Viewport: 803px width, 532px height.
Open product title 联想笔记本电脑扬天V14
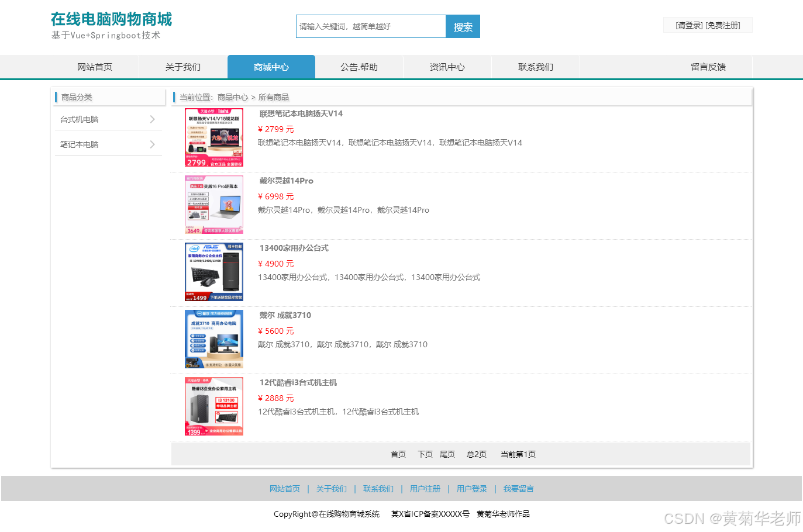click(x=301, y=113)
